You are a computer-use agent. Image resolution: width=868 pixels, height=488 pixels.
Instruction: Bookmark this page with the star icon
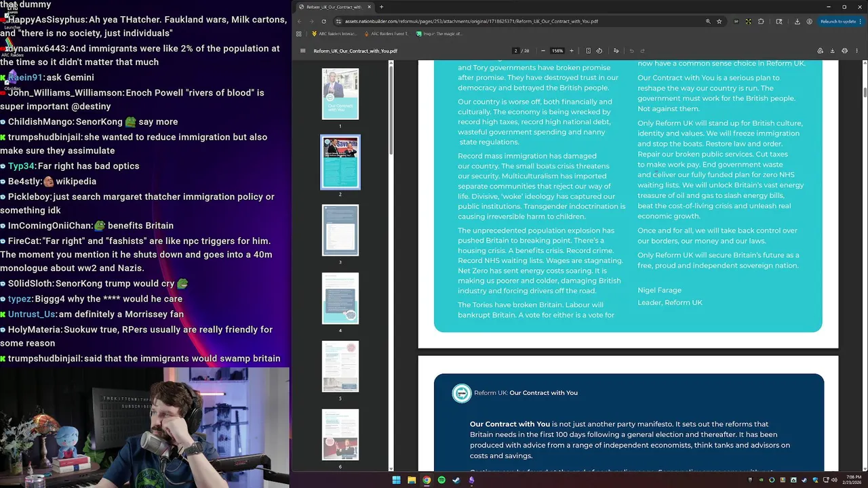tap(719, 21)
